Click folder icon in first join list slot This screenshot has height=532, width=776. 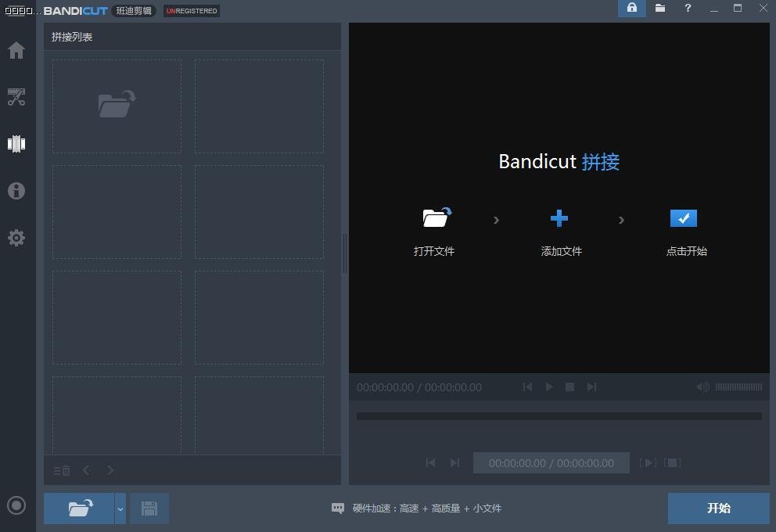[117, 104]
